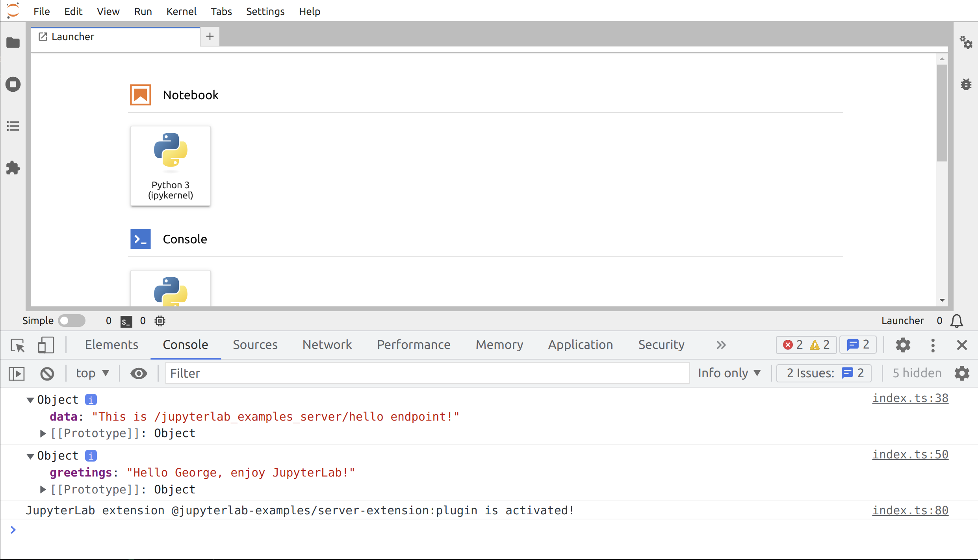978x560 pixels.
Task: Select the Network tab in dev tools
Action: pos(327,345)
